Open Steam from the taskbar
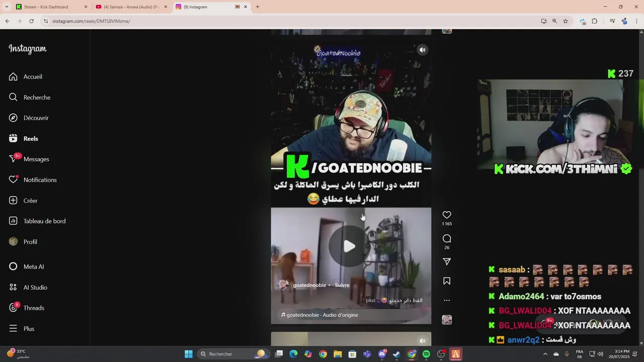The width and height of the screenshot is (644, 362). click(397, 354)
